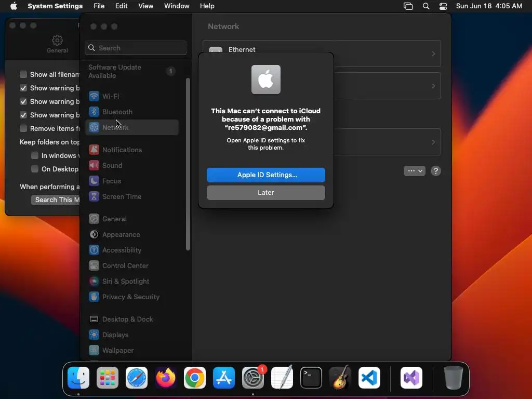
Task: Open Bluetooth settings in sidebar
Action: point(131,112)
